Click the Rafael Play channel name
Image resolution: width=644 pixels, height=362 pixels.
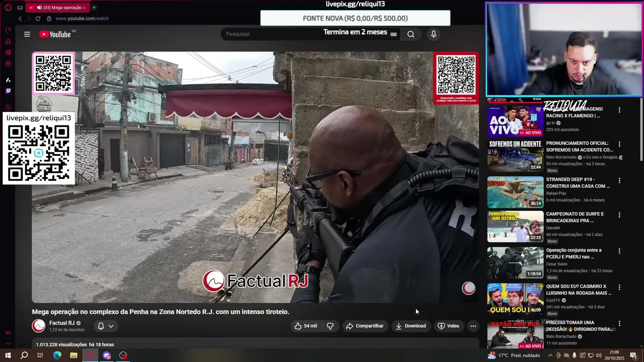pos(556,193)
